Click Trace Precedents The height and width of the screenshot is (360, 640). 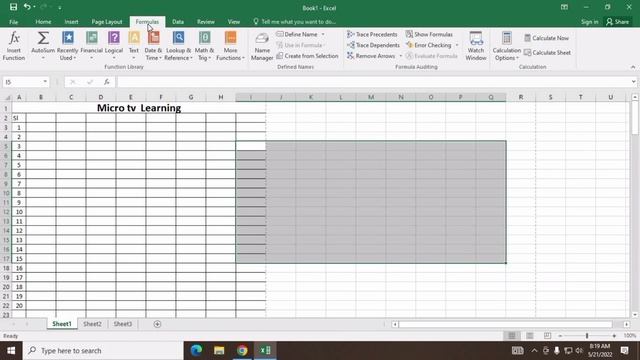pos(372,34)
